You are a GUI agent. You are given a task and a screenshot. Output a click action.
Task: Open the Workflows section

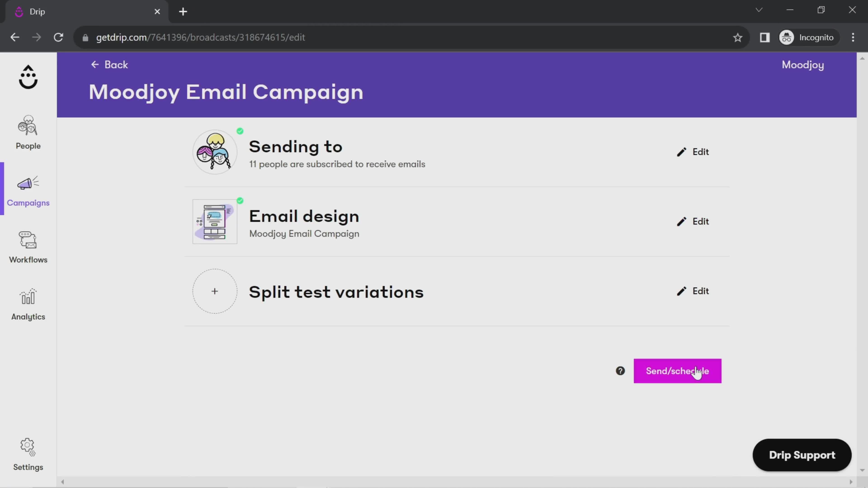[28, 246]
